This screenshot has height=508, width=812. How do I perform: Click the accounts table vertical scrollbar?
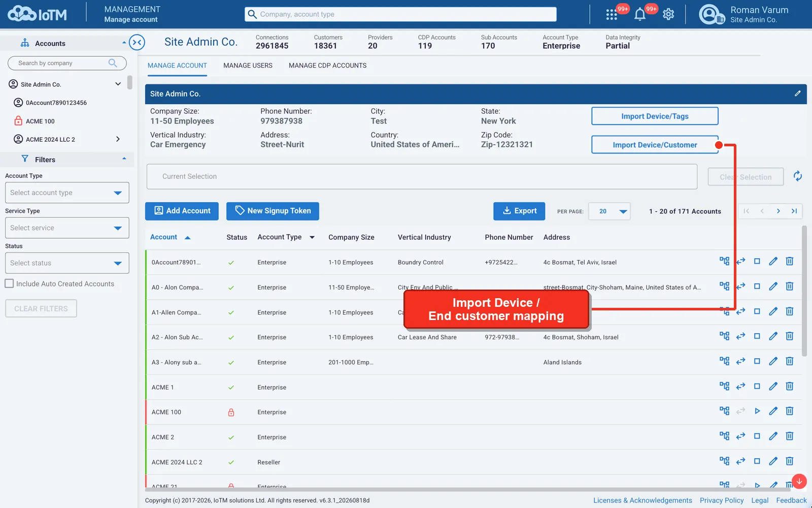[x=804, y=291]
